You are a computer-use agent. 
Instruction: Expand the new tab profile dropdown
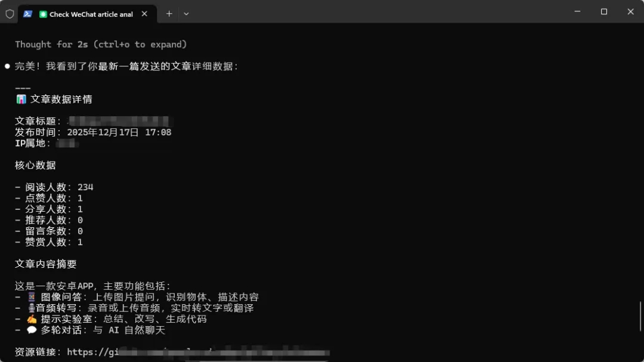point(186,14)
